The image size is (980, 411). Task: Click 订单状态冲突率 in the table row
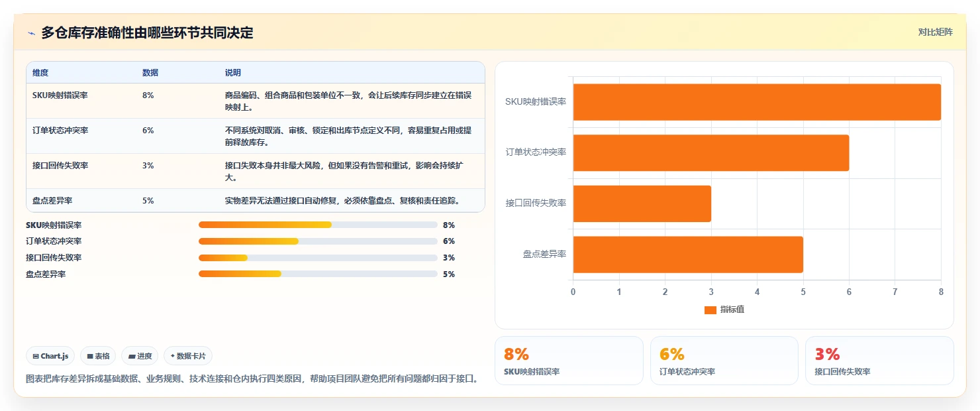60,131
